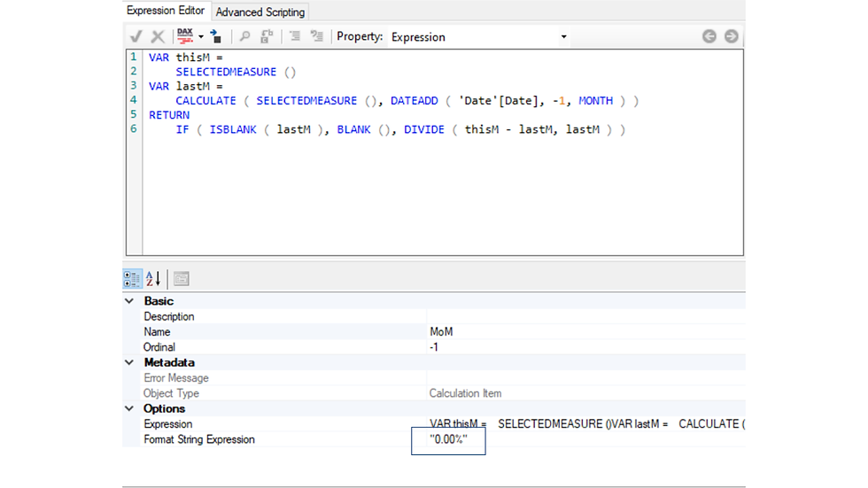Open the Find magnifier tool
The width and height of the screenshot is (868, 488).
pos(244,36)
